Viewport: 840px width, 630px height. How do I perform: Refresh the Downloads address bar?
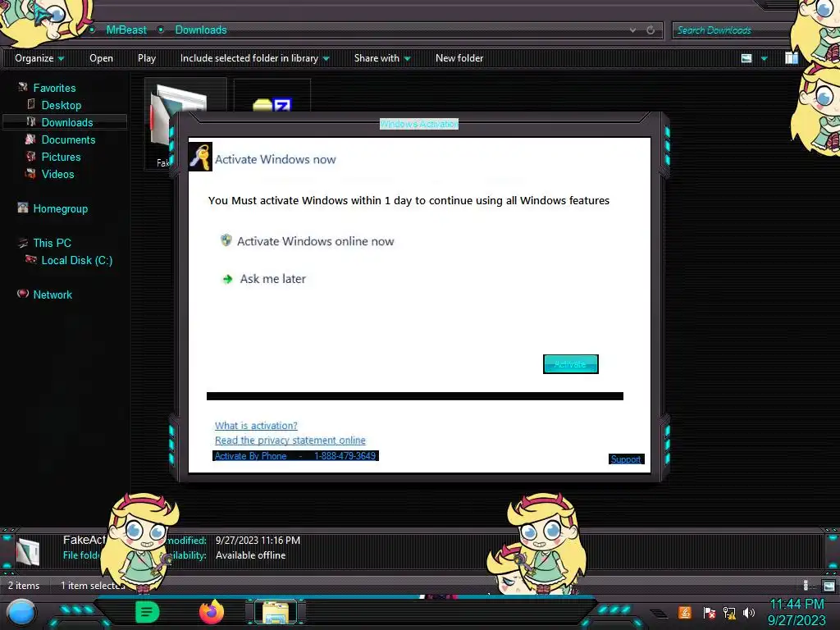point(651,30)
